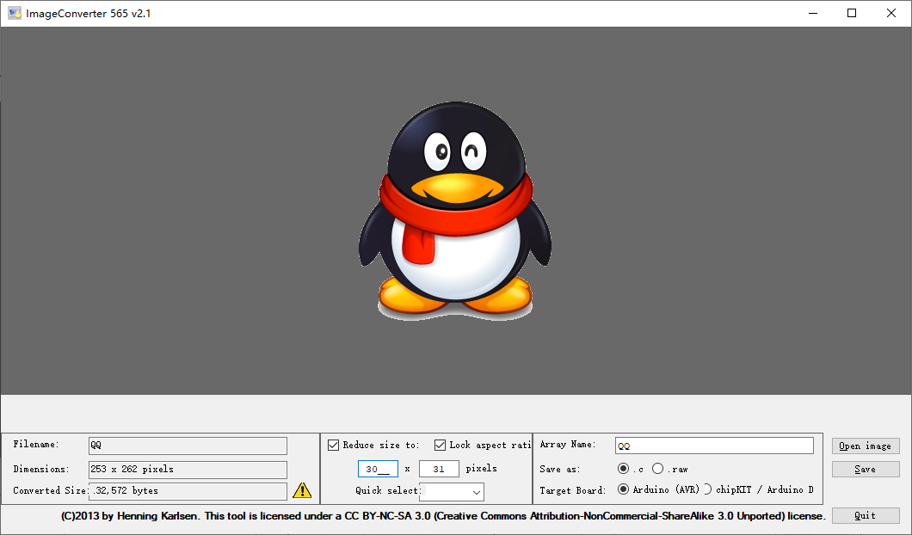Click the width field showing 30
Viewport: 912px width, 535px height.
coord(378,468)
